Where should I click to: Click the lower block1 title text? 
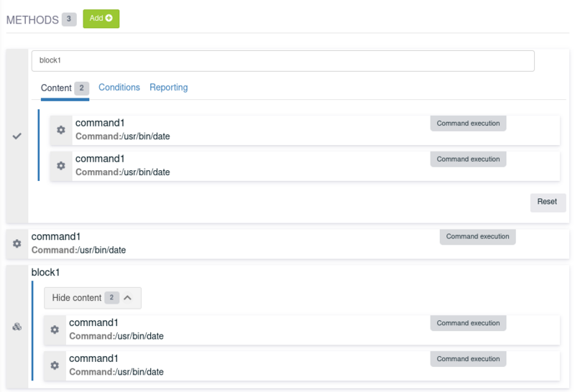point(45,273)
